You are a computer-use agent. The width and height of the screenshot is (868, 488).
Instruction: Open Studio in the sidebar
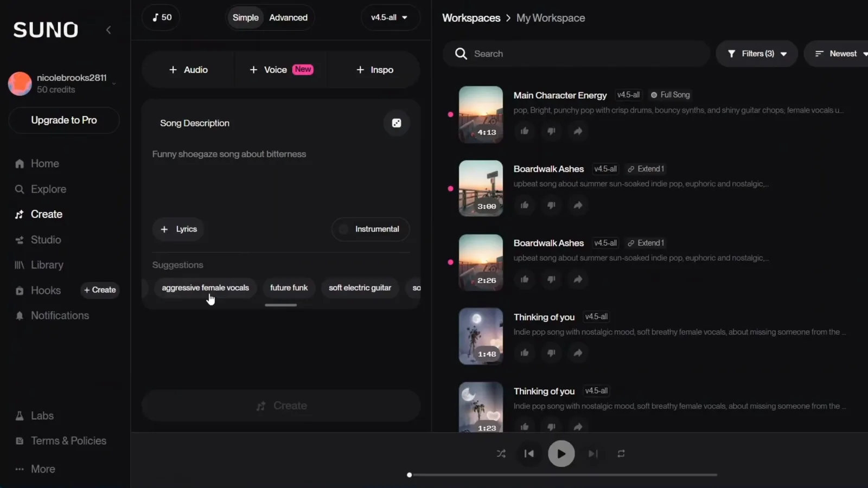click(38, 240)
